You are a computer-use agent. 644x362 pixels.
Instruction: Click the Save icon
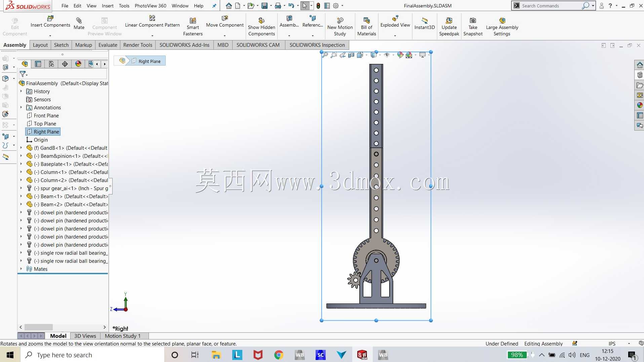265,6
